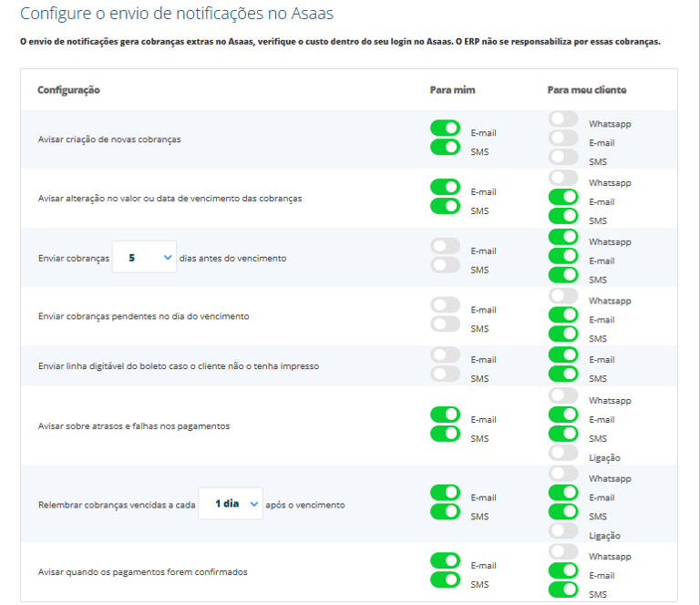Enable client SMS for new charges creation
Viewport: 700px width, 605px height.
click(563, 157)
